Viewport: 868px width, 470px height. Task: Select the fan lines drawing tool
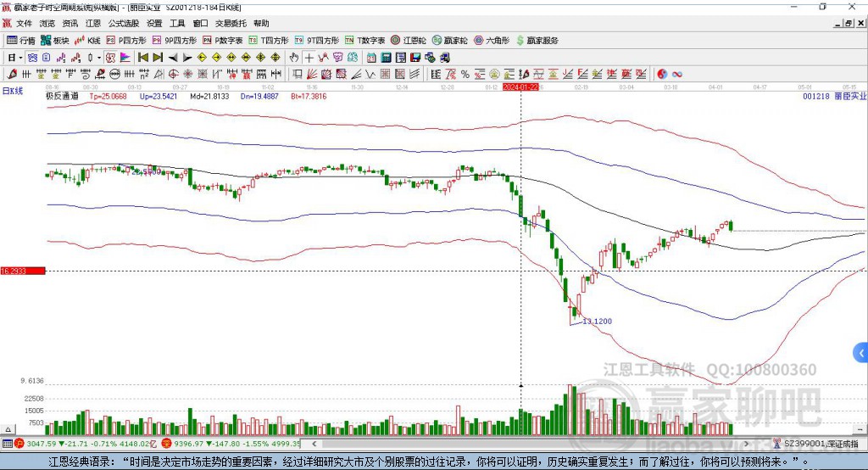[x=312, y=75]
